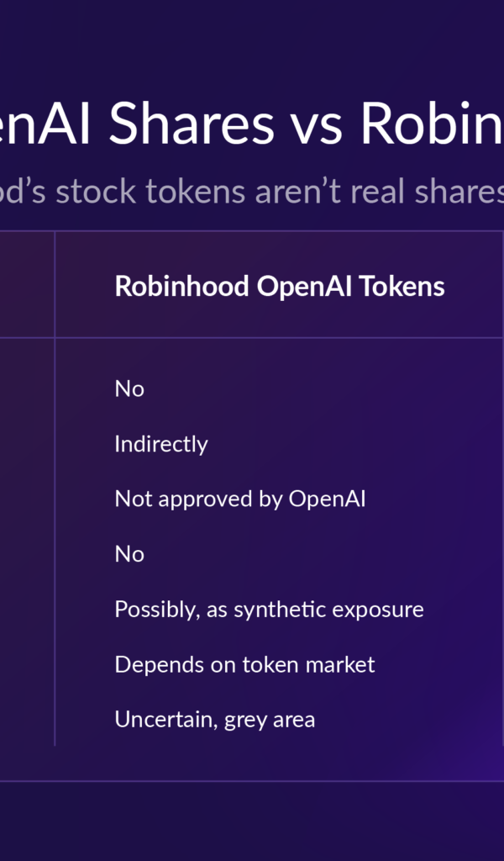
Task: Click the "Robinhood OpenAI Tokens" column header
Action: 279,287
